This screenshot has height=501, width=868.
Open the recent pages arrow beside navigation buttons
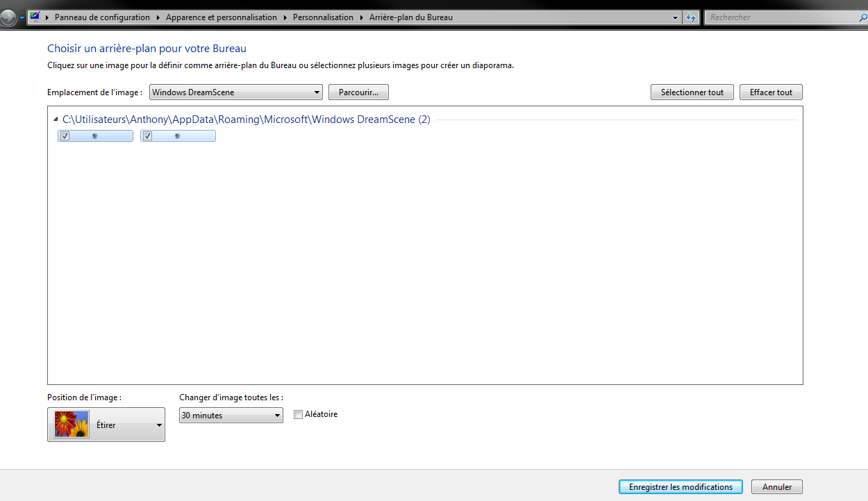pyautogui.click(x=22, y=17)
